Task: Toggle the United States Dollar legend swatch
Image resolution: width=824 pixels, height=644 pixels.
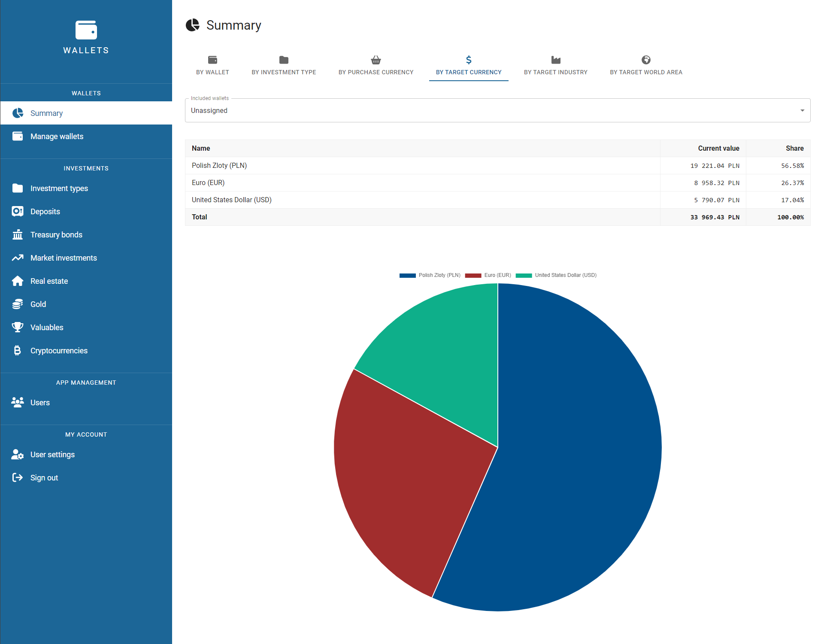Action: 524,275
